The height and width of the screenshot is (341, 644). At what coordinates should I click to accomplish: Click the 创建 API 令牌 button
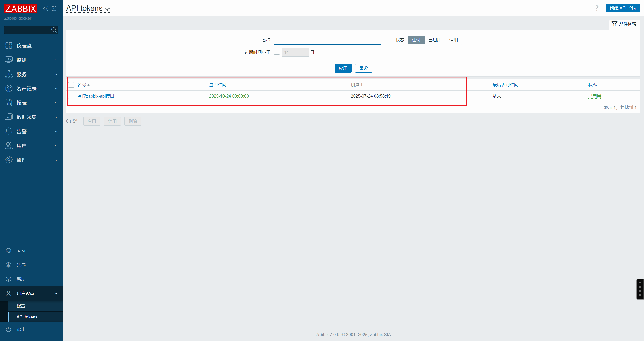623,8
